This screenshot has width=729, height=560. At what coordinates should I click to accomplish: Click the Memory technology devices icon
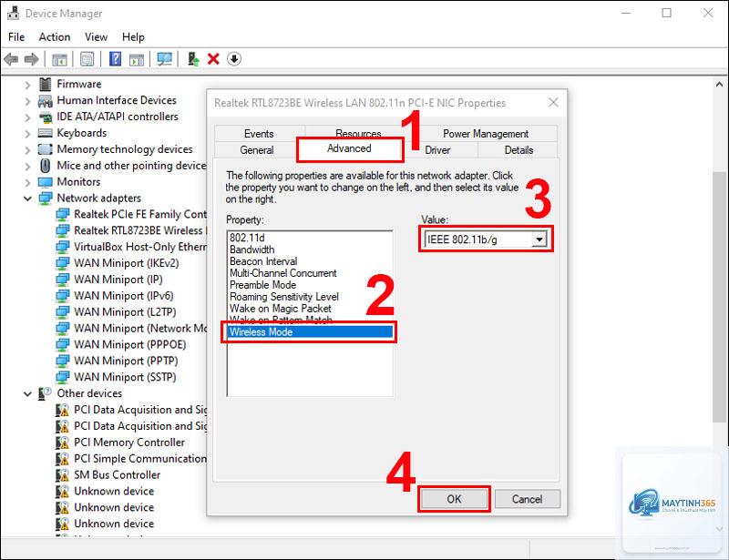[45, 149]
